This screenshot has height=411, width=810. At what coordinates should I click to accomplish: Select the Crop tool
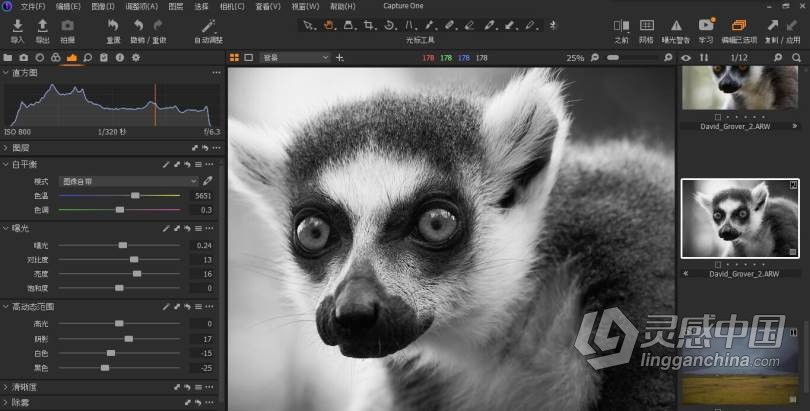368,25
